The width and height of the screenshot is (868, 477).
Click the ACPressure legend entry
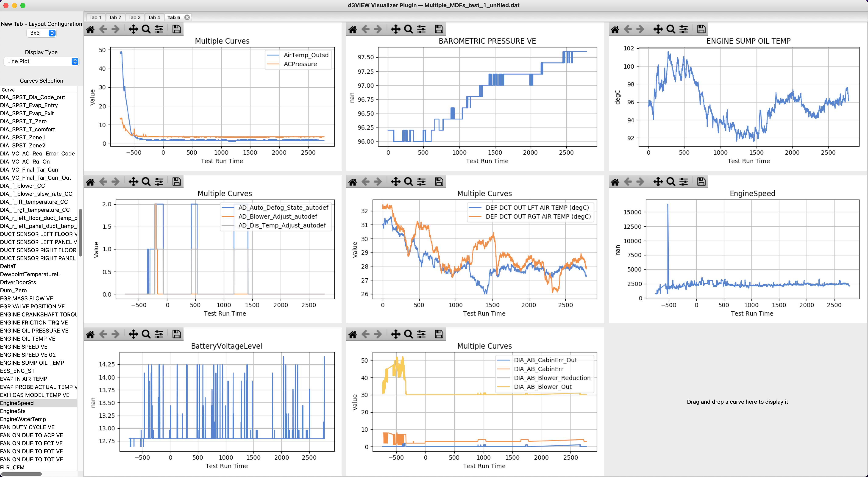point(300,64)
